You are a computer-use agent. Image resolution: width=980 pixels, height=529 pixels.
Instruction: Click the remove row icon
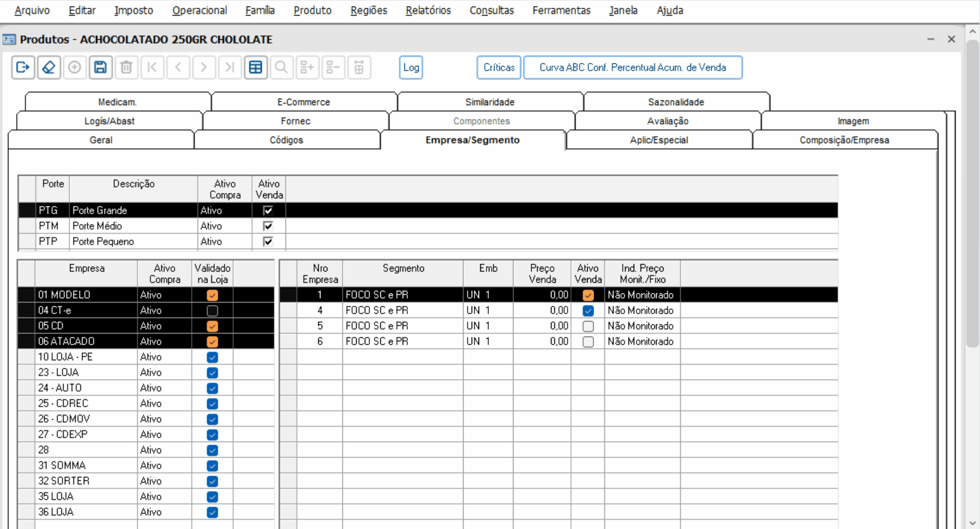click(333, 68)
